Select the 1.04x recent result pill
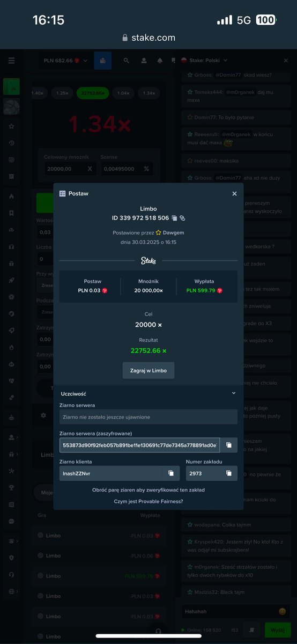The height and width of the screenshot is (644, 297). click(123, 93)
